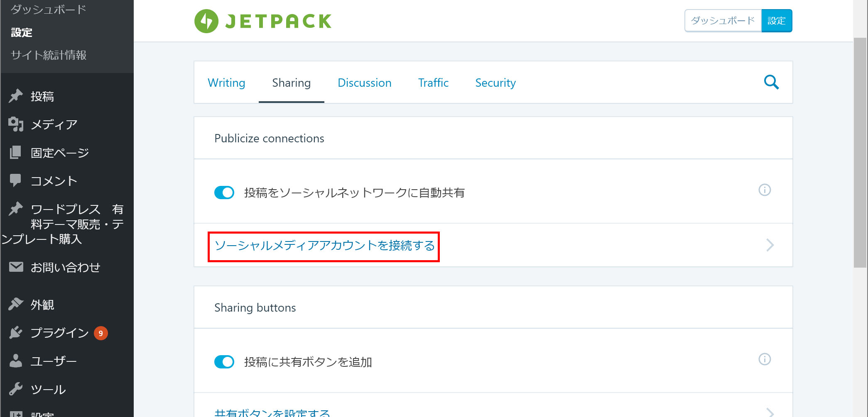The height and width of the screenshot is (417, 868).
Task: Click the envelope icon beside お問い合わせ
Action: pos(16,267)
